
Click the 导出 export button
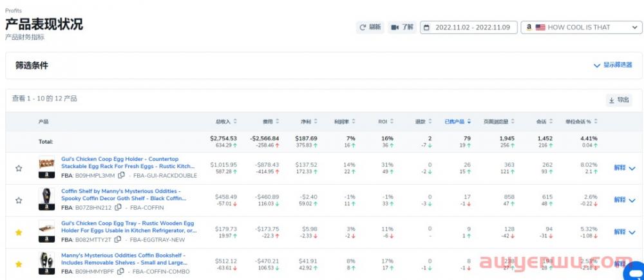[x=619, y=100]
